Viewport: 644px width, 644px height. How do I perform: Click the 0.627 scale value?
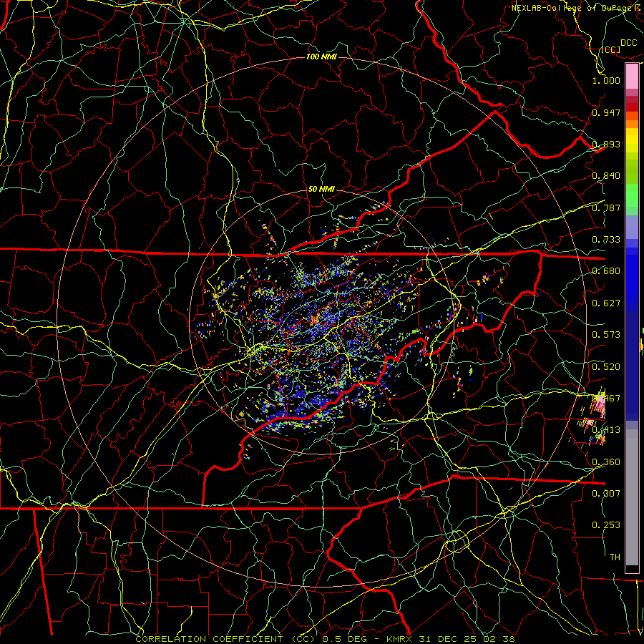606,303
